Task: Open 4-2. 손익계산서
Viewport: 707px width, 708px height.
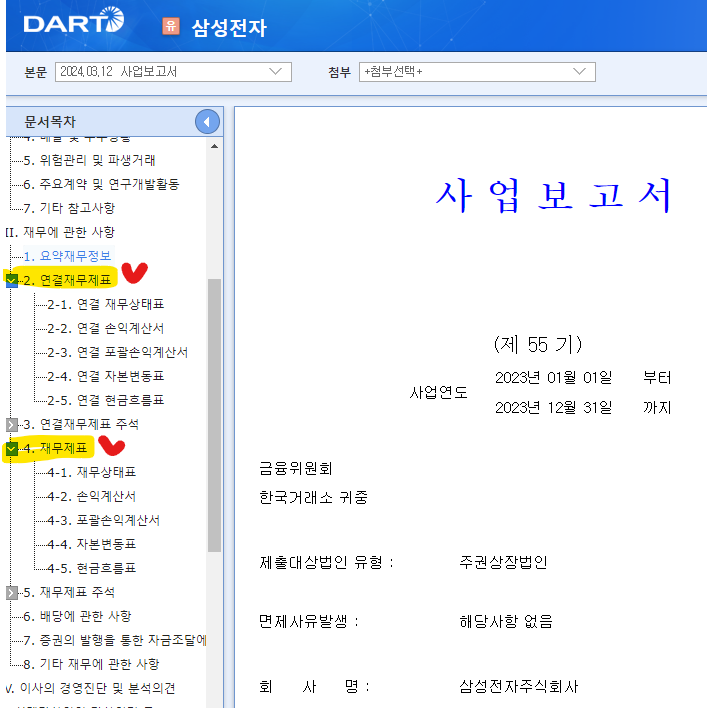Action: click(x=92, y=496)
